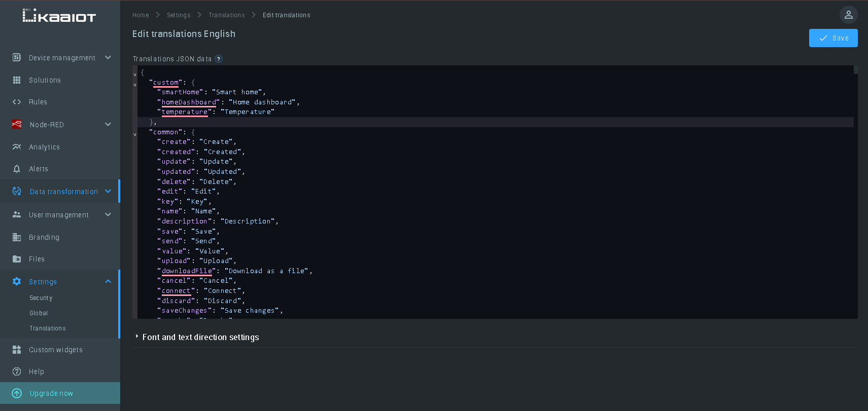Open Translations settings submenu

(48, 328)
